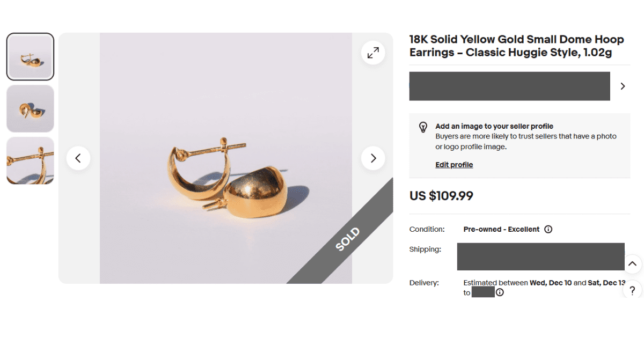644x338 pixels.
Task: Click the "Add an image to your seller profile" heading
Action: 494,126
